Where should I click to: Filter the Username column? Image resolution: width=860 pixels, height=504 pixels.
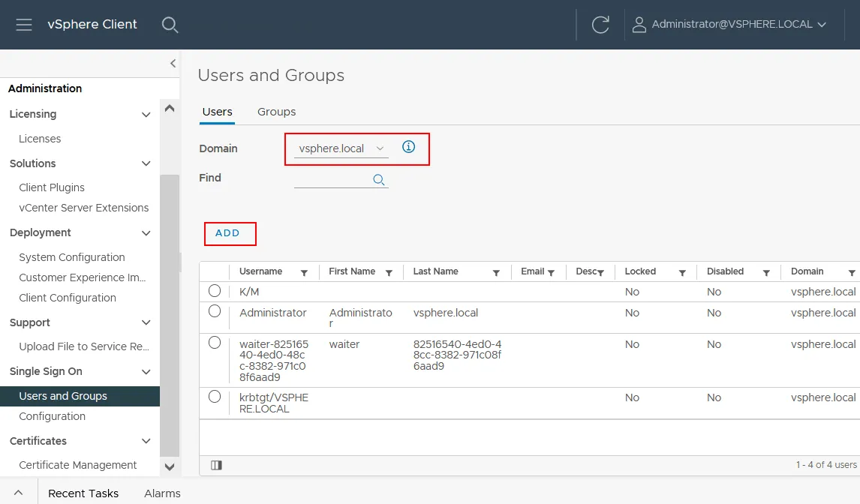click(304, 272)
